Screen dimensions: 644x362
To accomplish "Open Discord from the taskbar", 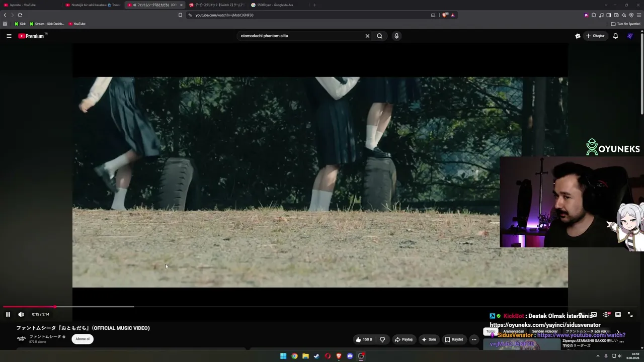I will pos(350,356).
